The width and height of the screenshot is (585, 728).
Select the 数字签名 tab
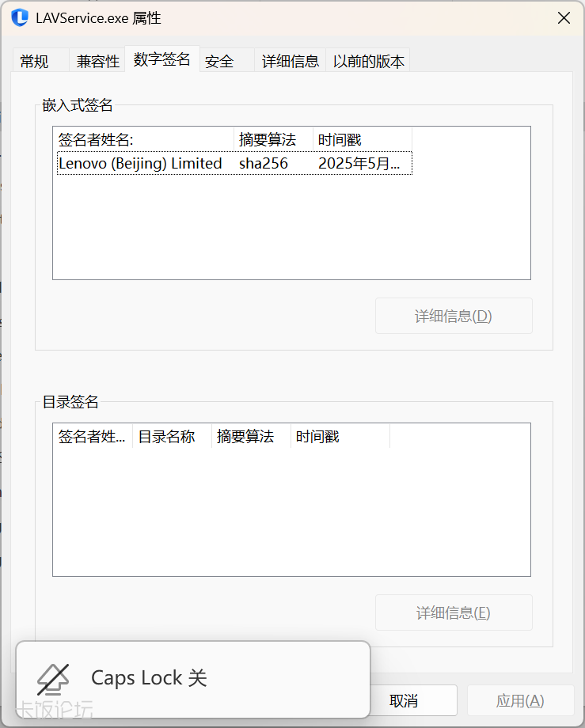point(162,59)
